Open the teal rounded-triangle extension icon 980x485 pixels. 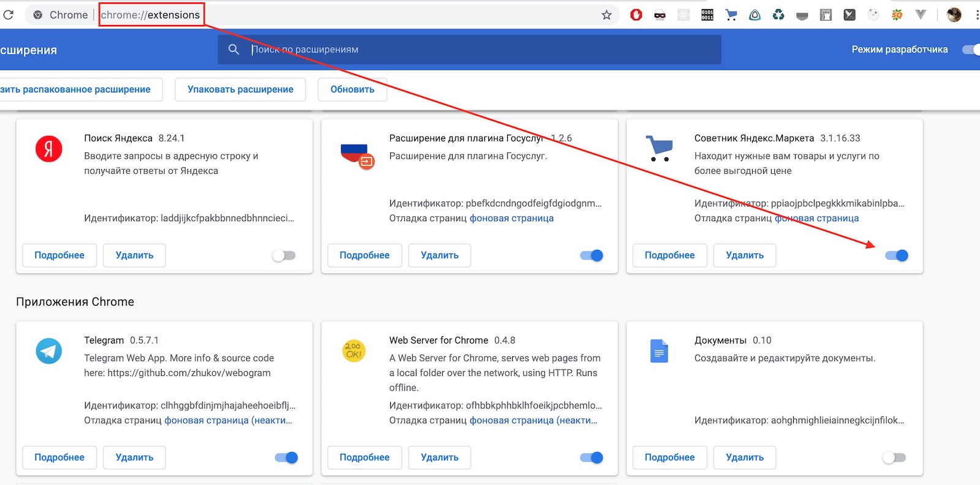[755, 15]
